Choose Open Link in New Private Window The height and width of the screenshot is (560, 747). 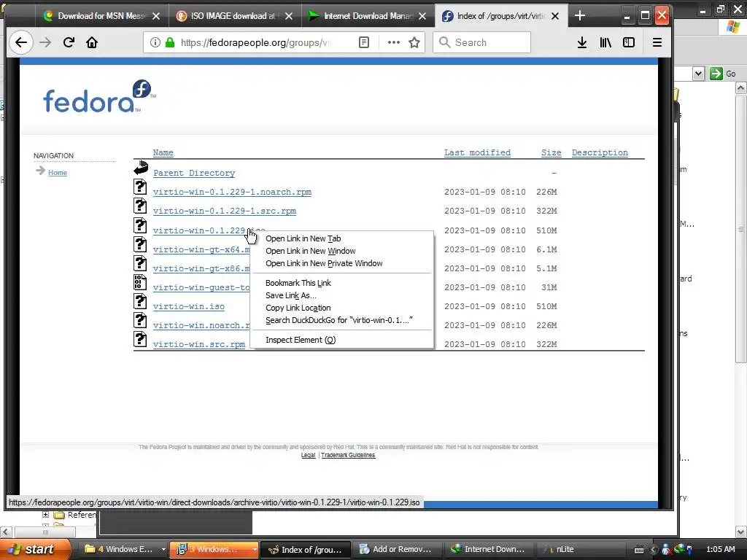pos(341,263)
